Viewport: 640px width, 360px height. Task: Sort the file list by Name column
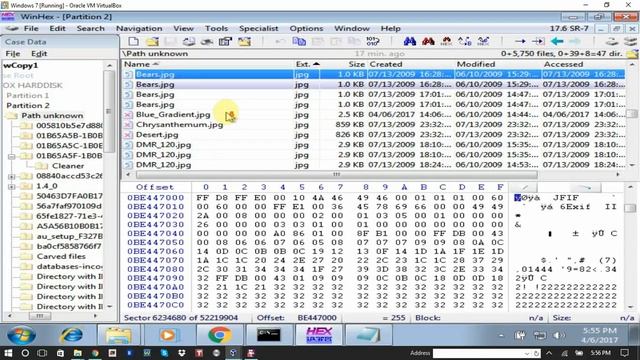point(208,64)
